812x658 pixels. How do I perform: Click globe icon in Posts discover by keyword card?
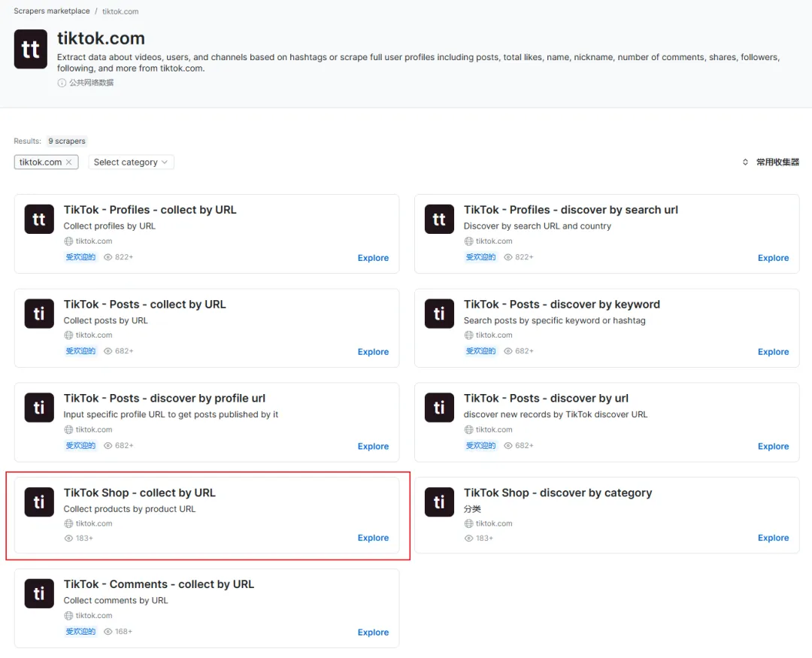[468, 335]
